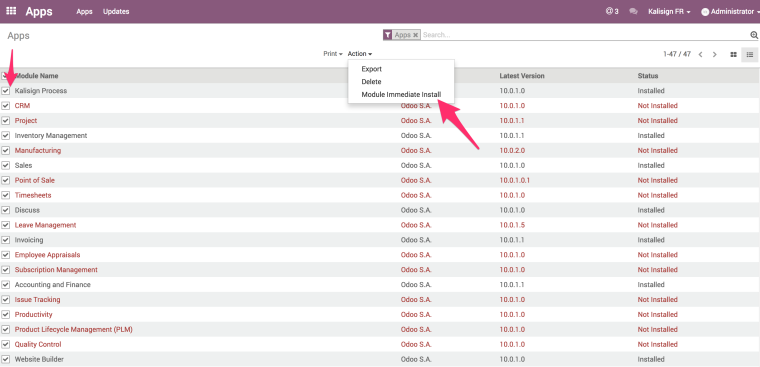This screenshot has height=367, width=760.
Task: Click the search magnifier icon
Action: tap(754, 35)
